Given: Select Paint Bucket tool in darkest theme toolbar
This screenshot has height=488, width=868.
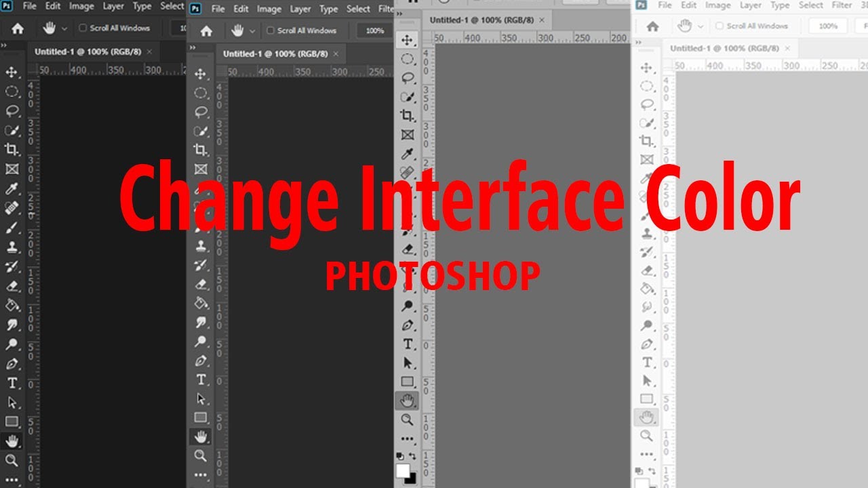Looking at the screenshot, I should [x=12, y=305].
